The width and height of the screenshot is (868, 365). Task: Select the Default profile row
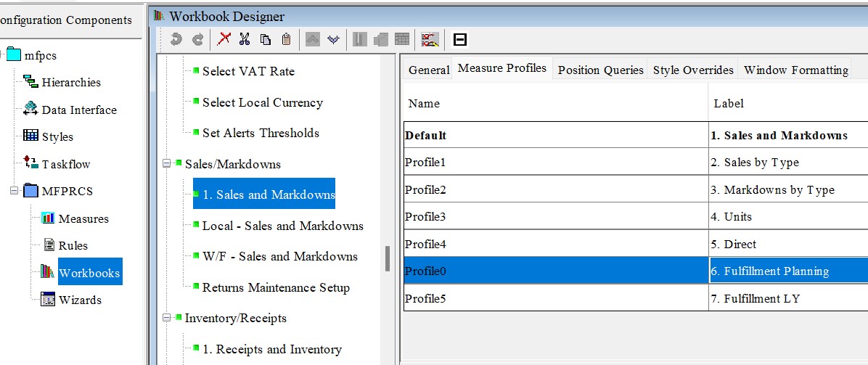(636, 135)
